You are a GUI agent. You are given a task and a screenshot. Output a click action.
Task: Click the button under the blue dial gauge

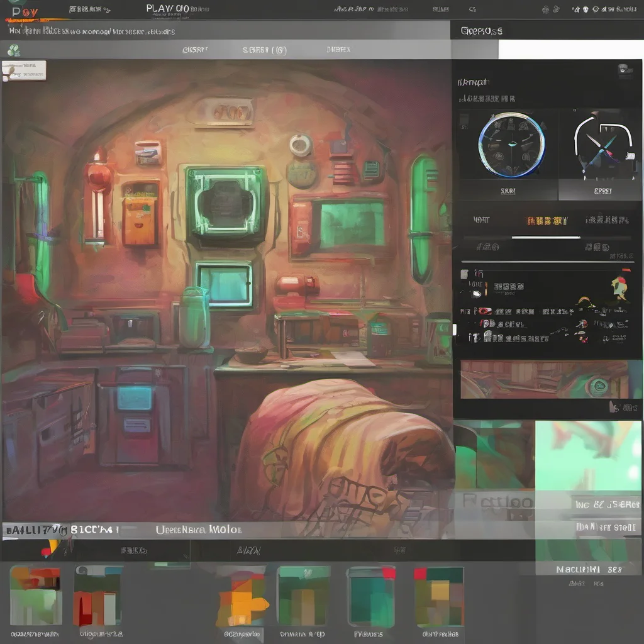pyautogui.click(x=508, y=191)
